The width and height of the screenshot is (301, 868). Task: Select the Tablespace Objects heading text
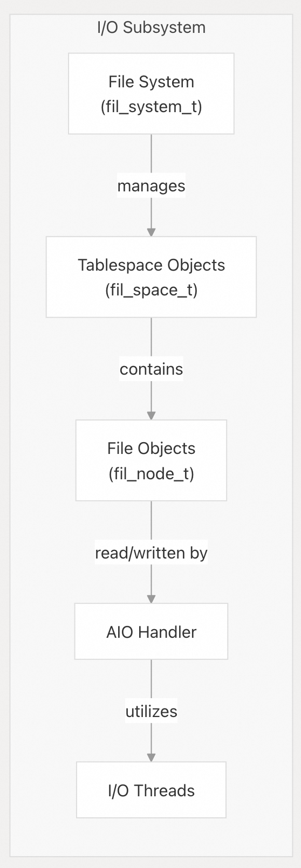(x=151, y=265)
